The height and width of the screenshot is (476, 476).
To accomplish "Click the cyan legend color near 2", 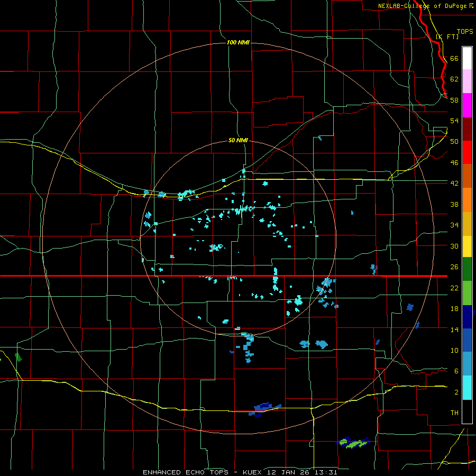I will point(467,388).
